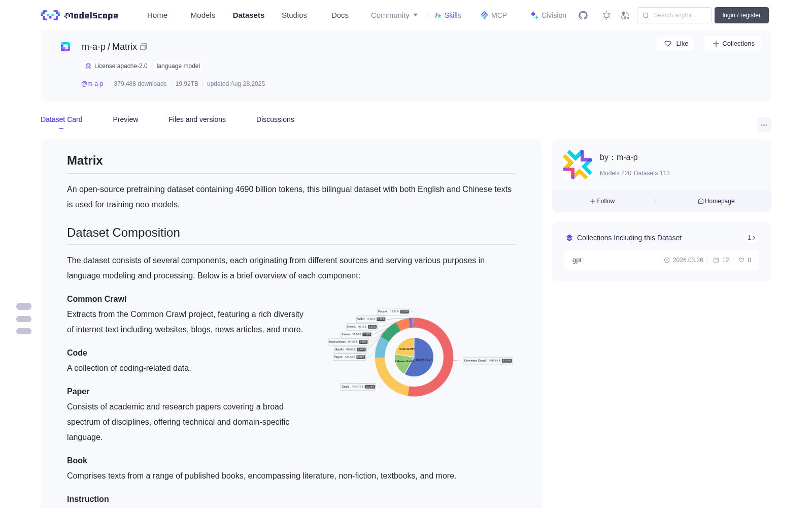Go to Studios
812x508 pixels.
294,15
